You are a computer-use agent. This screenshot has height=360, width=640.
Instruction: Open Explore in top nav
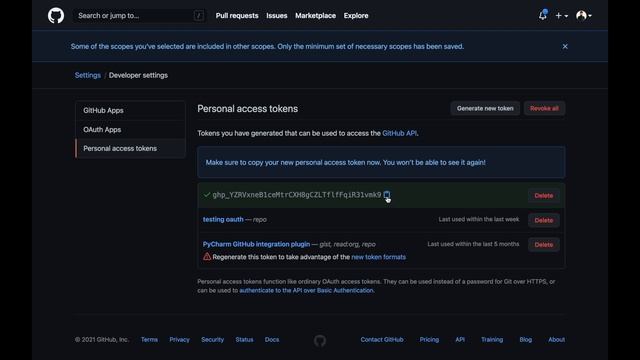point(356,16)
